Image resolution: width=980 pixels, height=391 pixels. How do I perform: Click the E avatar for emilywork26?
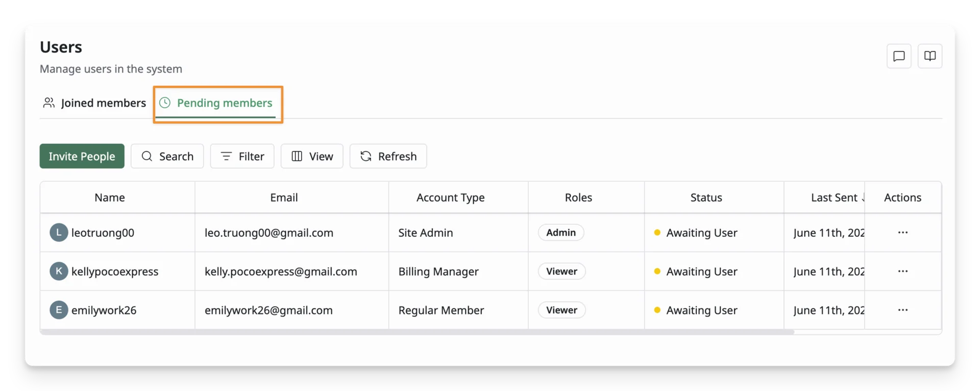(x=59, y=310)
